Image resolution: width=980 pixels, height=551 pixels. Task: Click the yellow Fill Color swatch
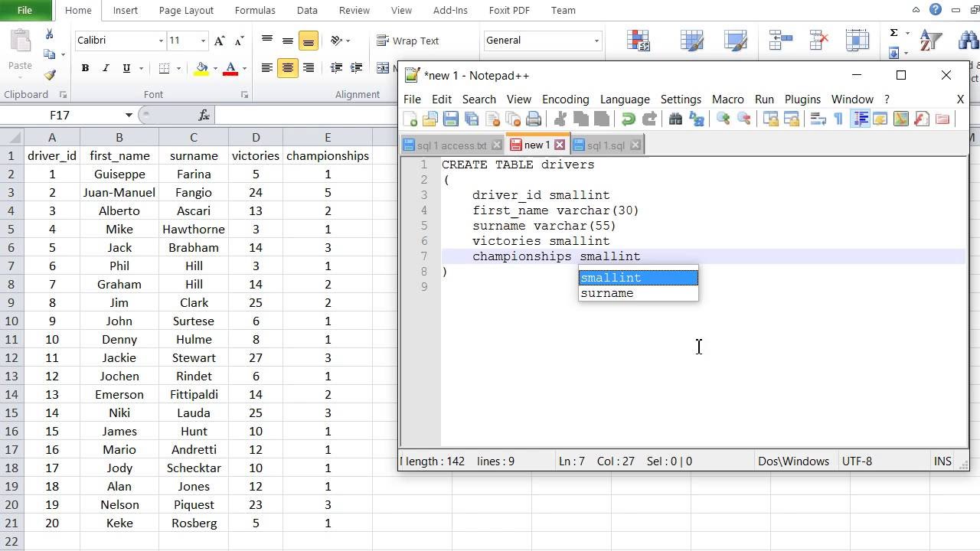[x=201, y=68]
